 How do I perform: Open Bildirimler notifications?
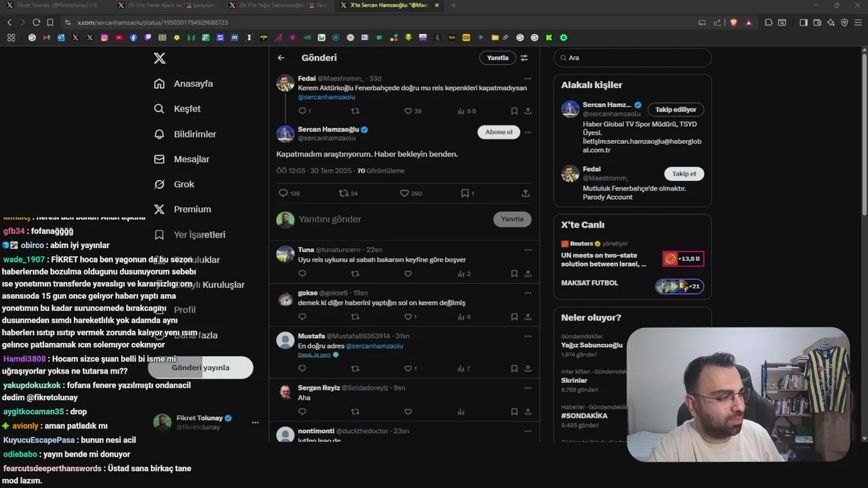[184, 134]
